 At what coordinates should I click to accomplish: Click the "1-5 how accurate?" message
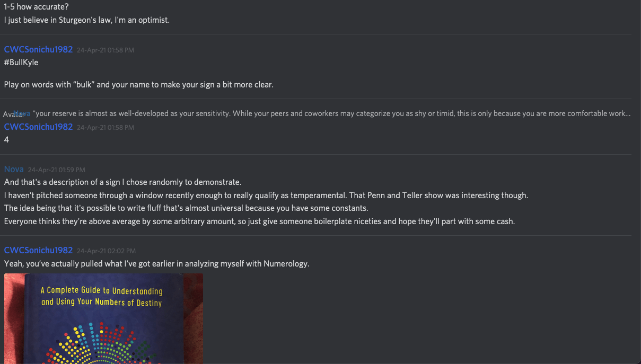36,7
